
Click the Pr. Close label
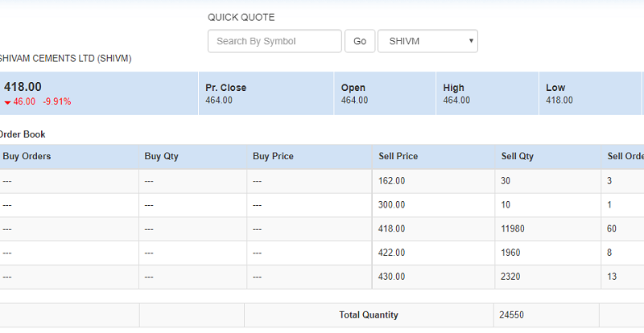(226, 88)
